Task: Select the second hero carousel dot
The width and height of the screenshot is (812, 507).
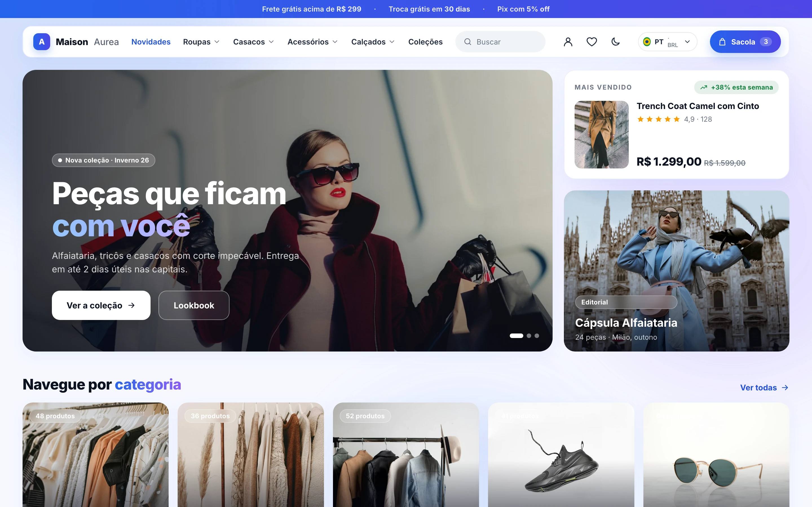Action: (529, 336)
